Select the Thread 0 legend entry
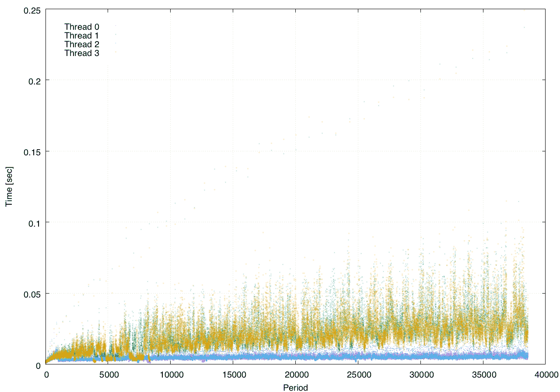Screen dimensions: 560x392 coord(82,27)
